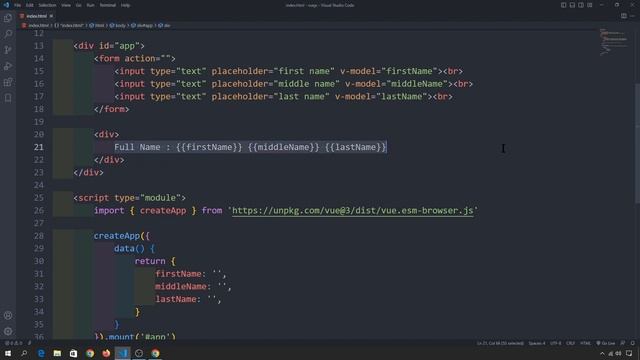Image resolution: width=640 pixels, height=360 pixels.
Task: Click script type="module" tag line
Action: tap(129, 198)
